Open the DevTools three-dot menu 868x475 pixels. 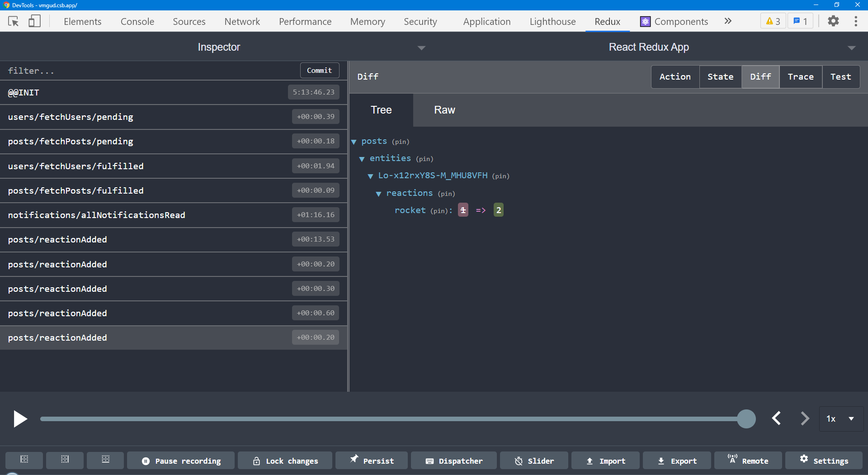click(855, 21)
